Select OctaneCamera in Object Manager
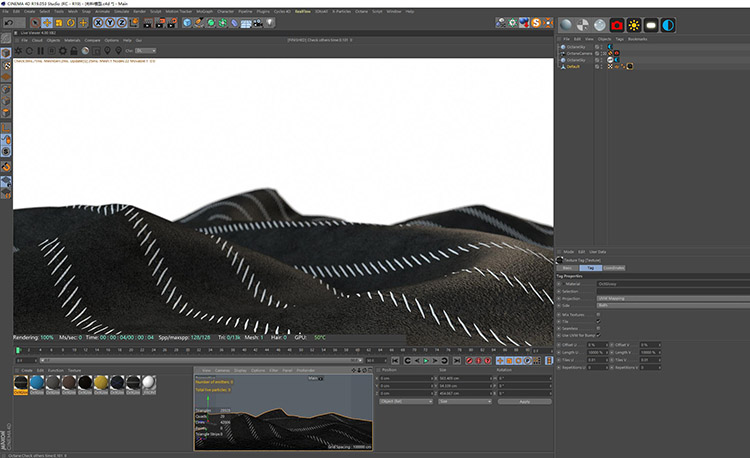Viewport: 750px width, 458px height. click(x=579, y=54)
